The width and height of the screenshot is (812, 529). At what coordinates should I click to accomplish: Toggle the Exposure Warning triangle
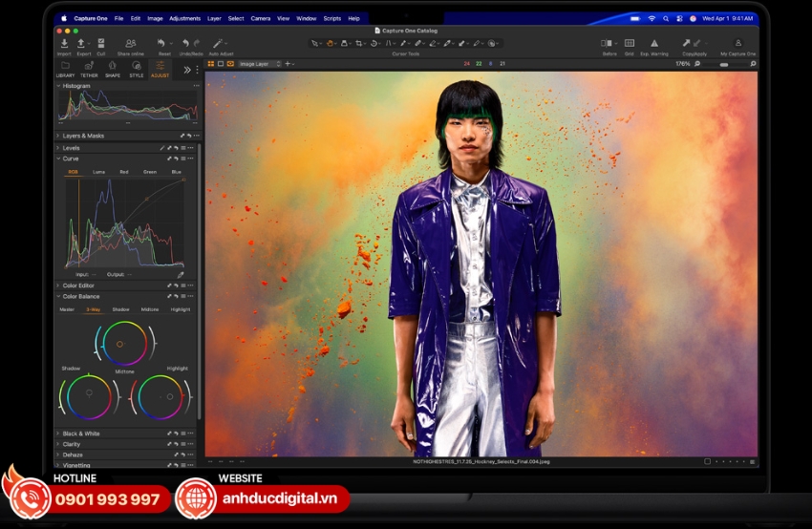(x=654, y=44)
